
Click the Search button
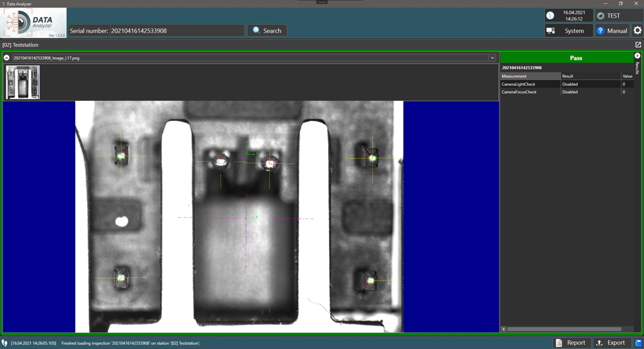[267, 30]
